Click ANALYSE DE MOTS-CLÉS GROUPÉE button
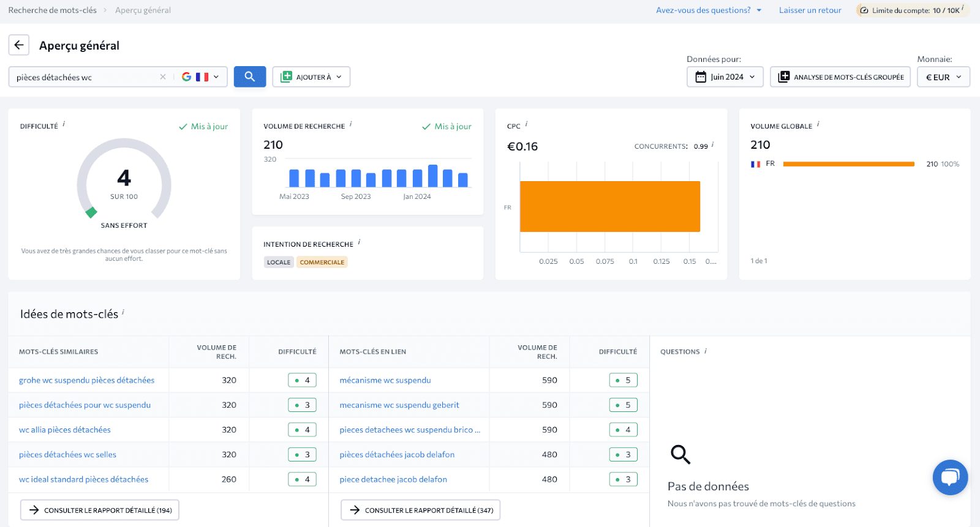The width and height of the screenshot is (980, 527). click(x=840, y=77)
